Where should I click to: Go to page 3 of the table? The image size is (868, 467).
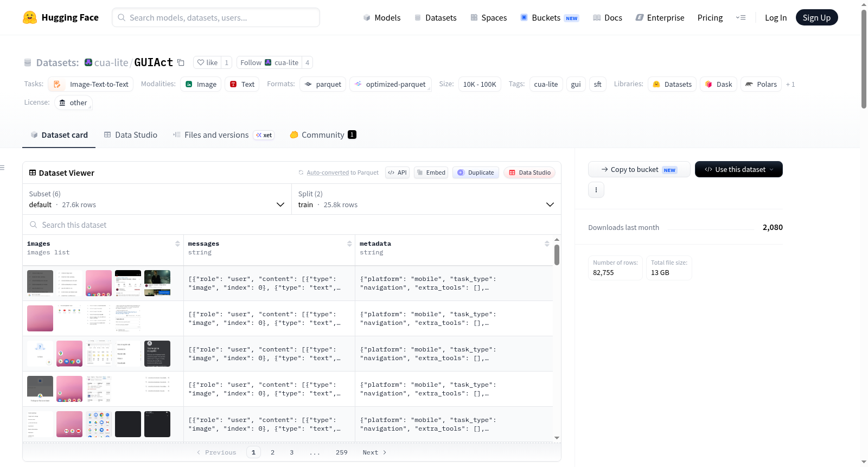[291, 452]
